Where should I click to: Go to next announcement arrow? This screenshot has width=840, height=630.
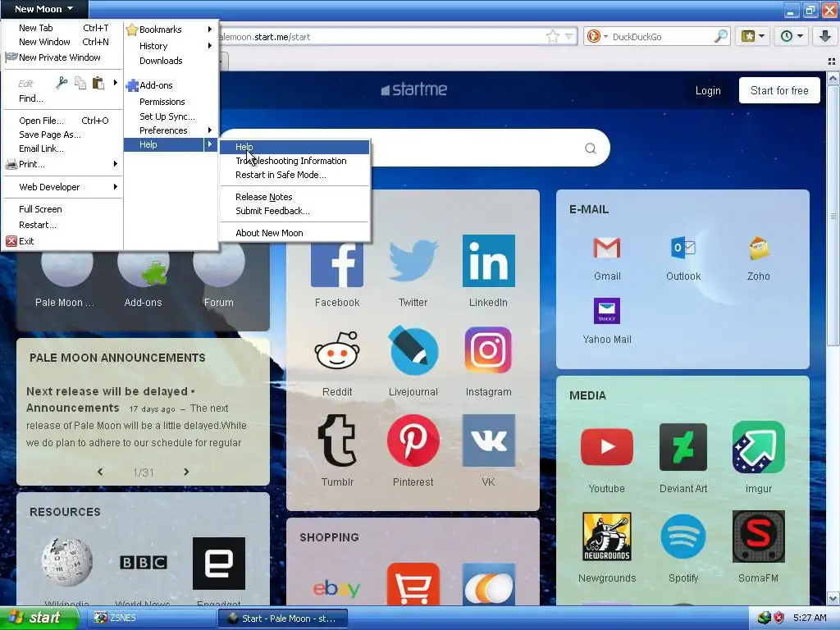186,472
